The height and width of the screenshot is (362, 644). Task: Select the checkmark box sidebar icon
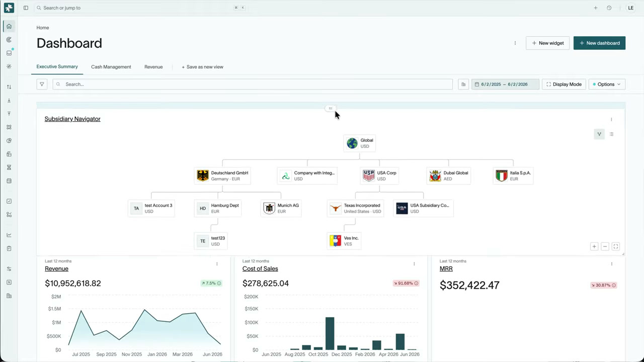pyautogui.click(x=9, y=201)
